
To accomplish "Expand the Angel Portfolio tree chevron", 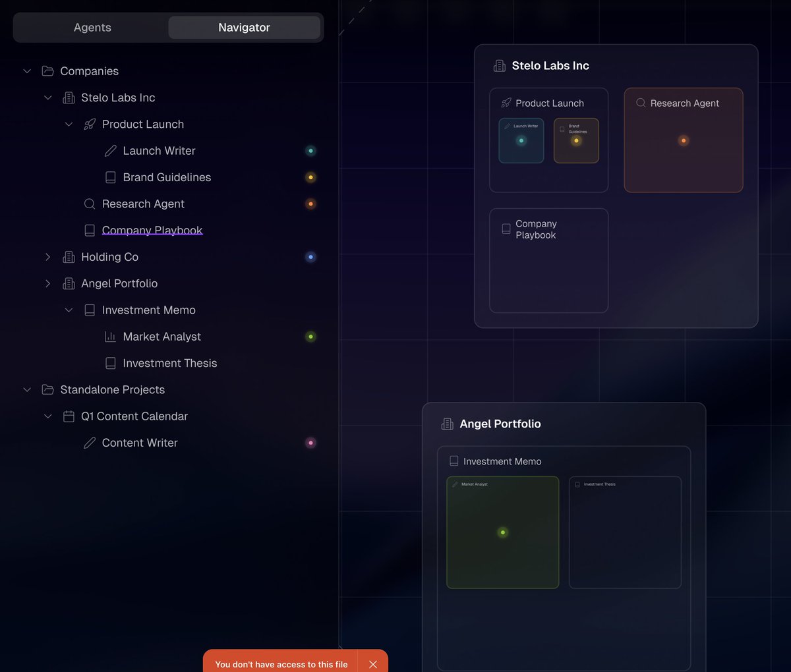I will 47,283.
